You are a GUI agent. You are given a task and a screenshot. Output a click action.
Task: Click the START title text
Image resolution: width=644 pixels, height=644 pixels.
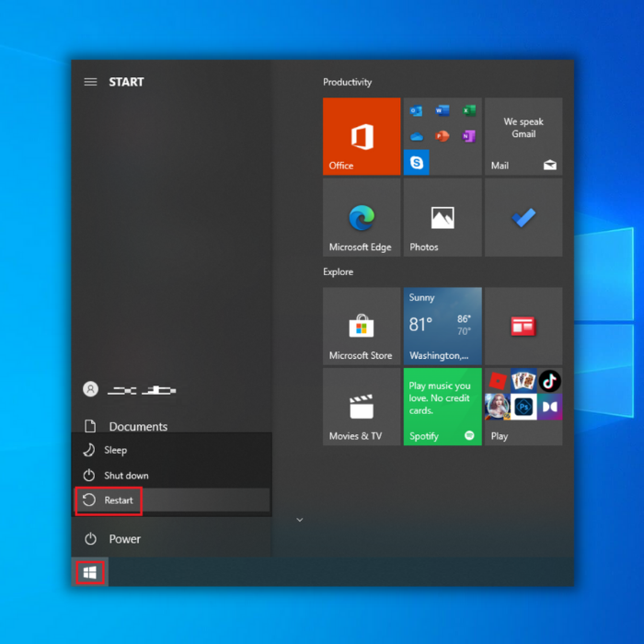point(127,82)
